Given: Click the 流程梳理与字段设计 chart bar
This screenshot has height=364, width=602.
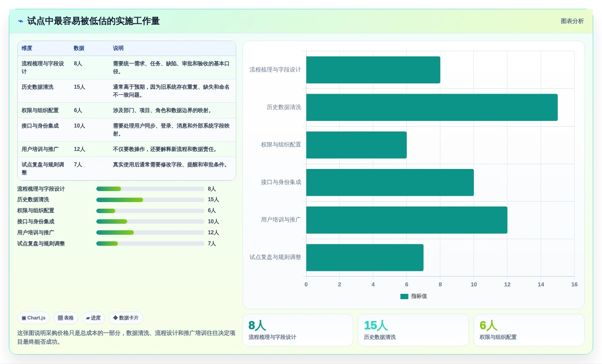Looking at the screenshot, I should 373,70.
